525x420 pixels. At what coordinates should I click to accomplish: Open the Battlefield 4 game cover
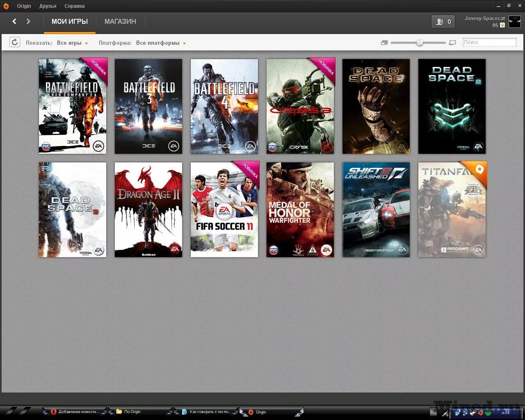224,106
